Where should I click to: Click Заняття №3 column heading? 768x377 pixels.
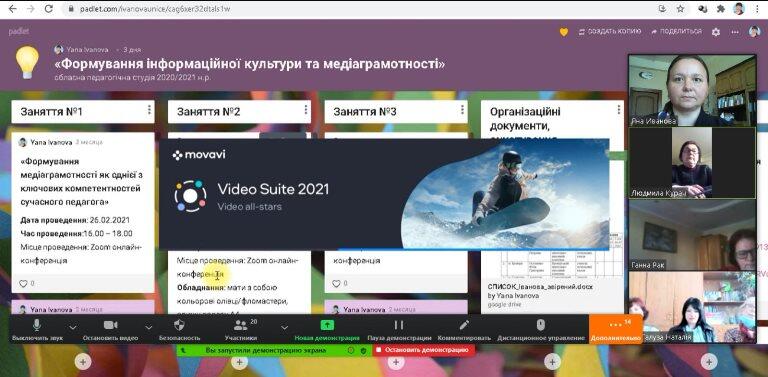(x=365, y=112)
